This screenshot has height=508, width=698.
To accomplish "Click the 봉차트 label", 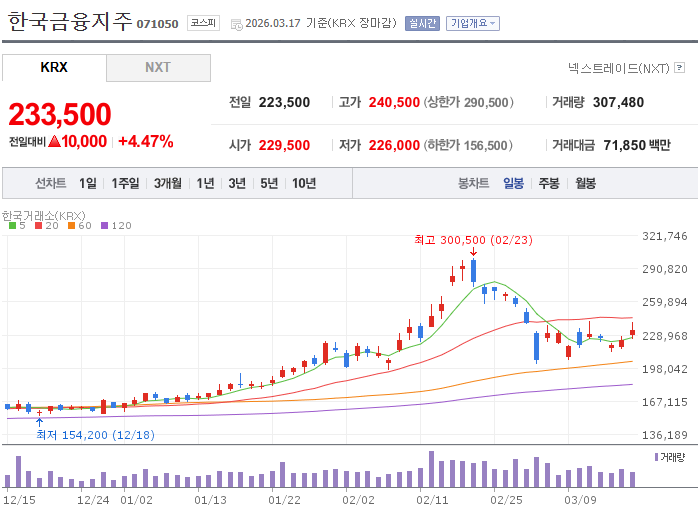I will point(474,183).
